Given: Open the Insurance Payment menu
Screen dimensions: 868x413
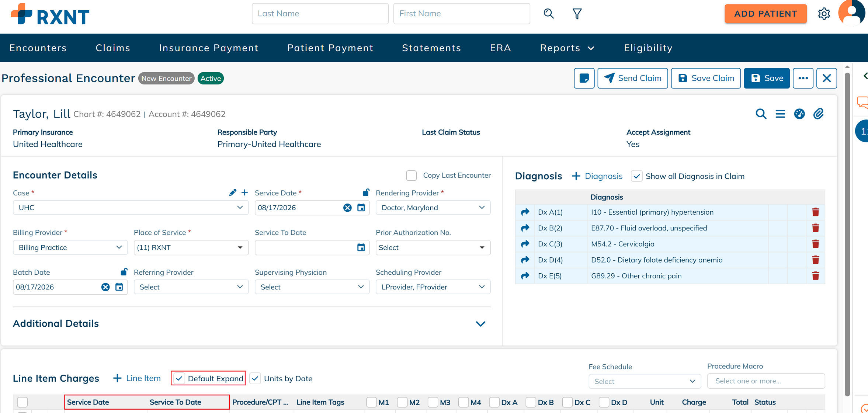Looking at the screenshot, I should (x=209, y=48).
